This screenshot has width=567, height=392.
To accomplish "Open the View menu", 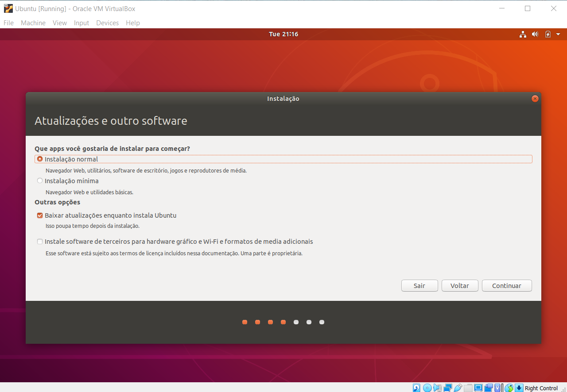I will click(60, 23).
